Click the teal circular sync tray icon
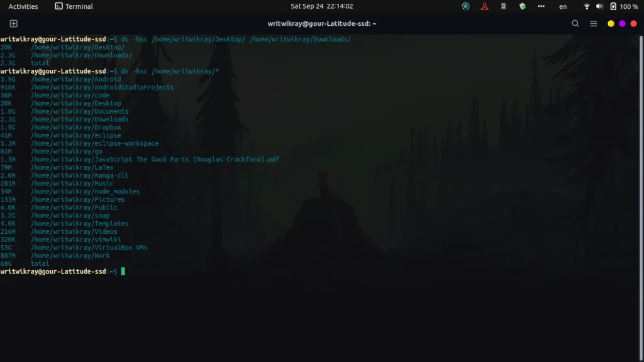The width and height of the screenshot is (644, 362). (x=465, y=6)
